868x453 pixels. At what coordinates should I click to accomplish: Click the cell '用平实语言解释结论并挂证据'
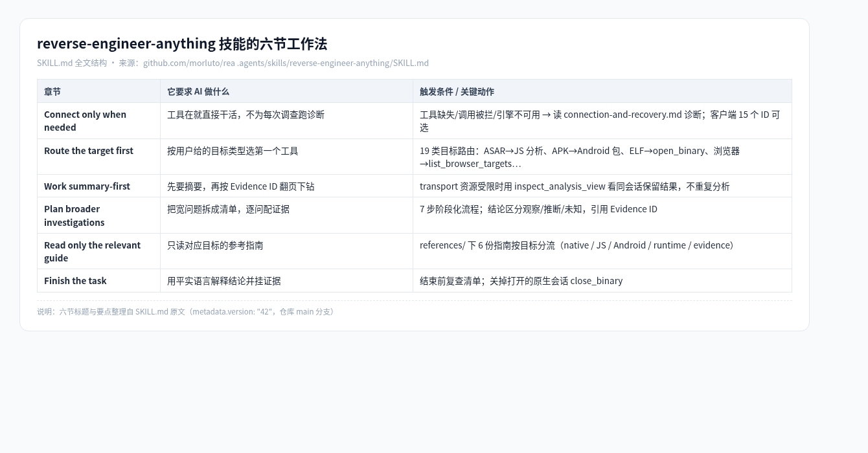pos(286,281)
